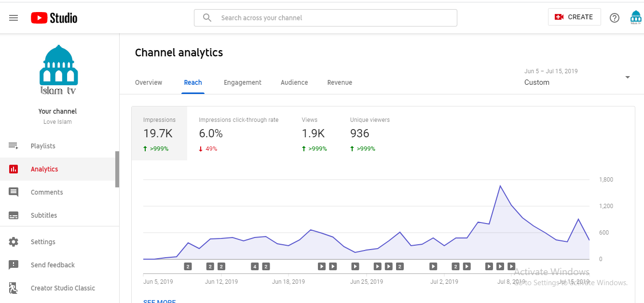Select the Unique viewers metric card
Screen dimensions: 644x303
[370, 134]
